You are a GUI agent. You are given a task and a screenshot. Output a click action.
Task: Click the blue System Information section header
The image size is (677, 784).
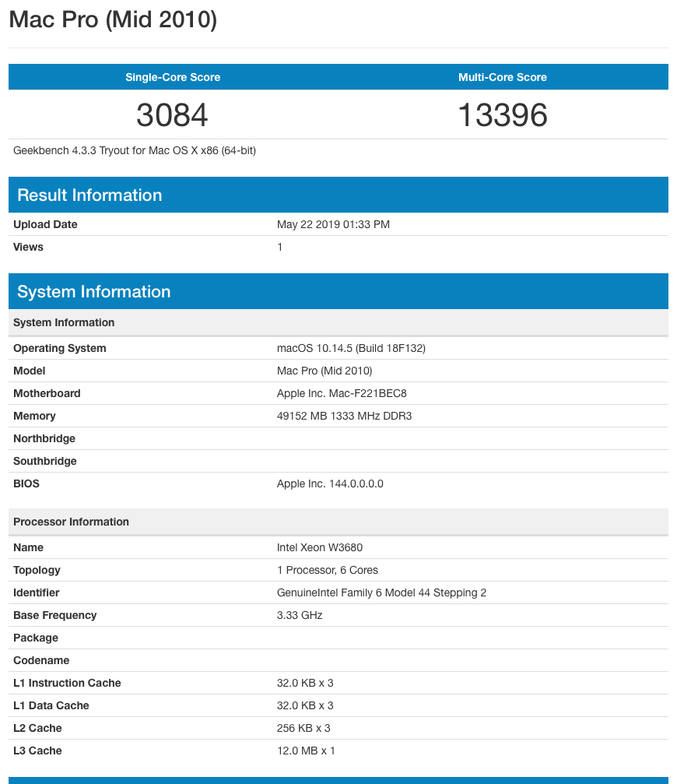point(338,291)
